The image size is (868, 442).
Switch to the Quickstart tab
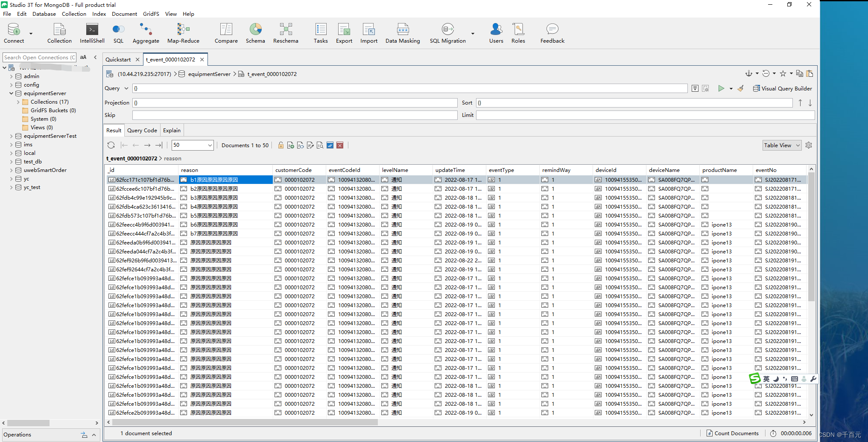[118, 59]
